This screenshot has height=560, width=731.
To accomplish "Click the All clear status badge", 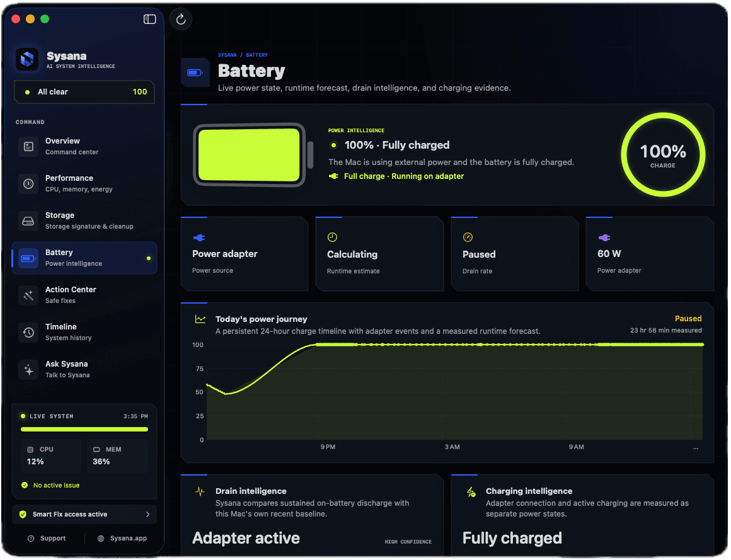I will 84,92.
